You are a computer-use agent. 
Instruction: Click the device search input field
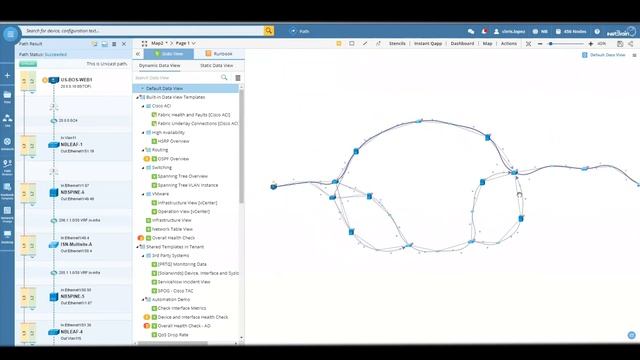coord(144,31)
